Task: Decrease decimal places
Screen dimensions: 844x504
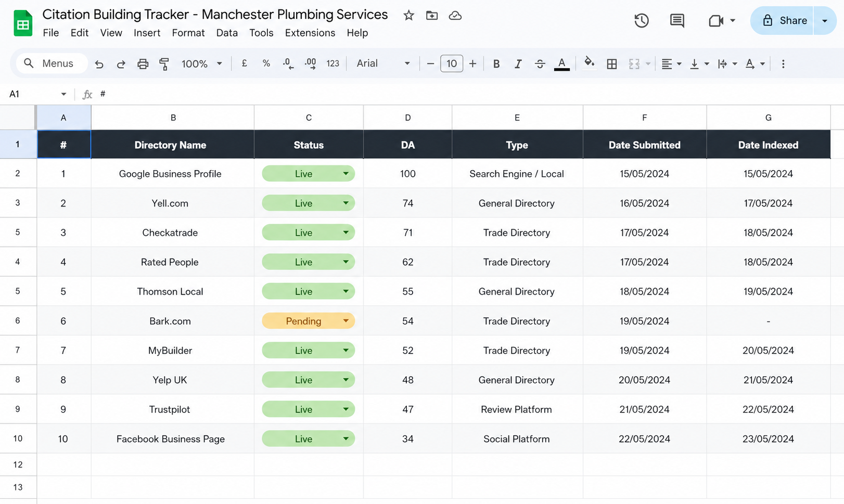Action: (x=288, y=63)
